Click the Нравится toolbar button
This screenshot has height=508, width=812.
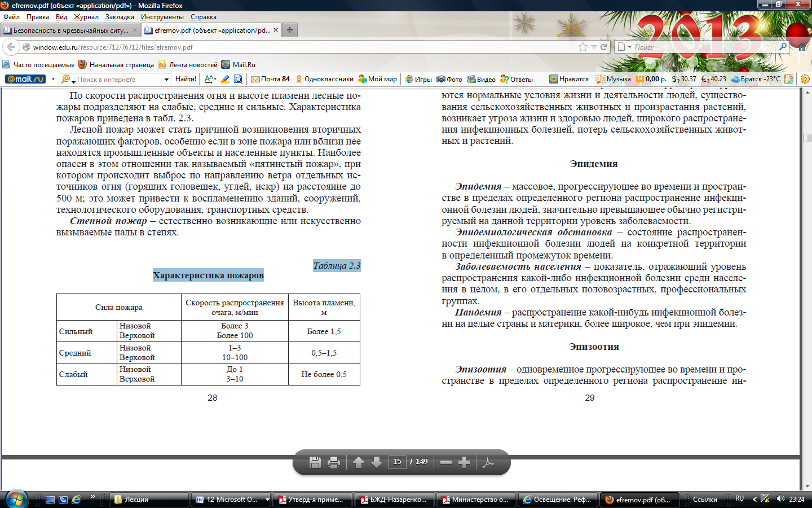(569, 79)
